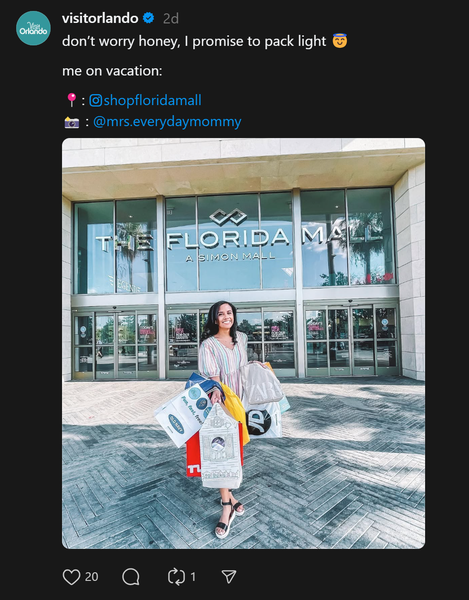Image resolution: width=469 pixels, height=600 pixels.
Task: Open the @mrs.everydaymommy mention
Action: point(167,122)
